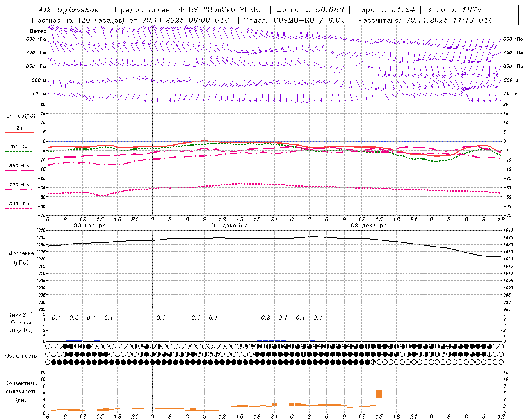525x420 pixels.
Task: Click the 'Высота: 187м' header field
Action: 454,10
